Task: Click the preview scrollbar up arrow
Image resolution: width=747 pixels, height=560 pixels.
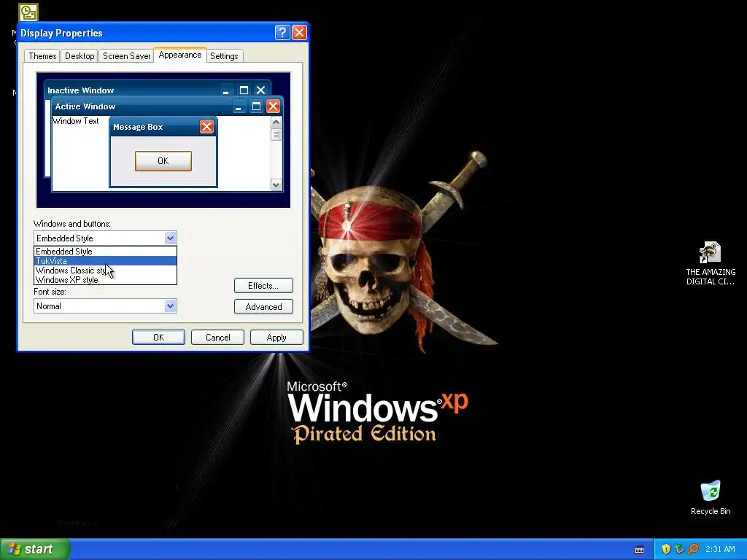Action: (276, 122)
